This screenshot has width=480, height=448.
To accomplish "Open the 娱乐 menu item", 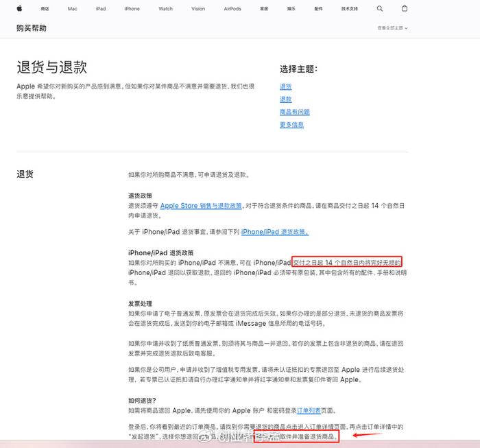I will point(291,9).
